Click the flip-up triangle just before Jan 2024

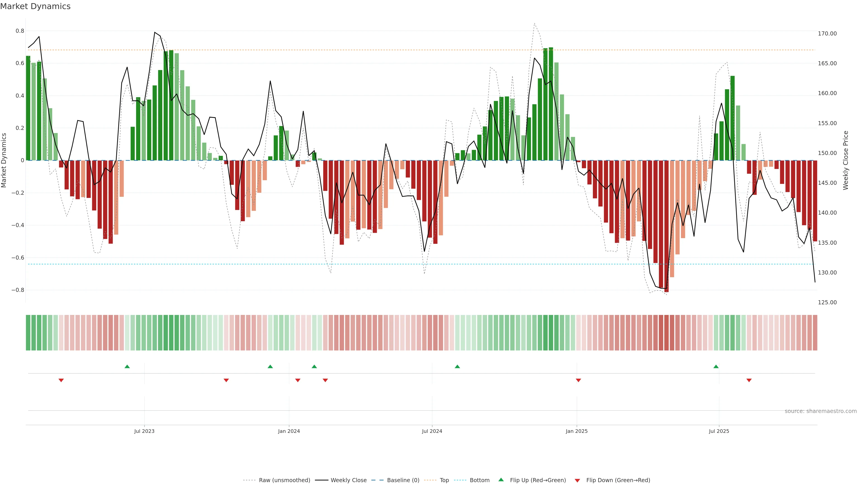click(x=270, y=366)
